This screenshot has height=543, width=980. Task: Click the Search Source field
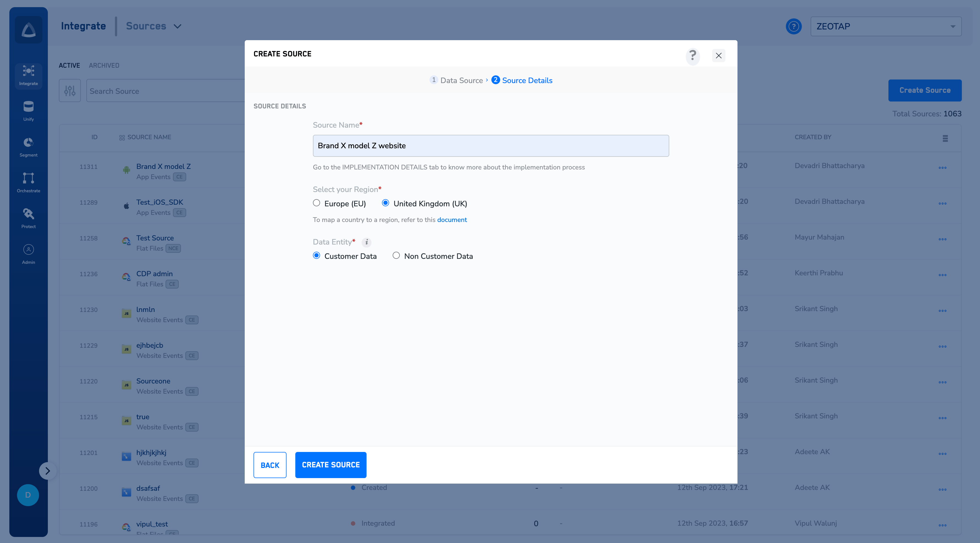[x=166, y=91]
